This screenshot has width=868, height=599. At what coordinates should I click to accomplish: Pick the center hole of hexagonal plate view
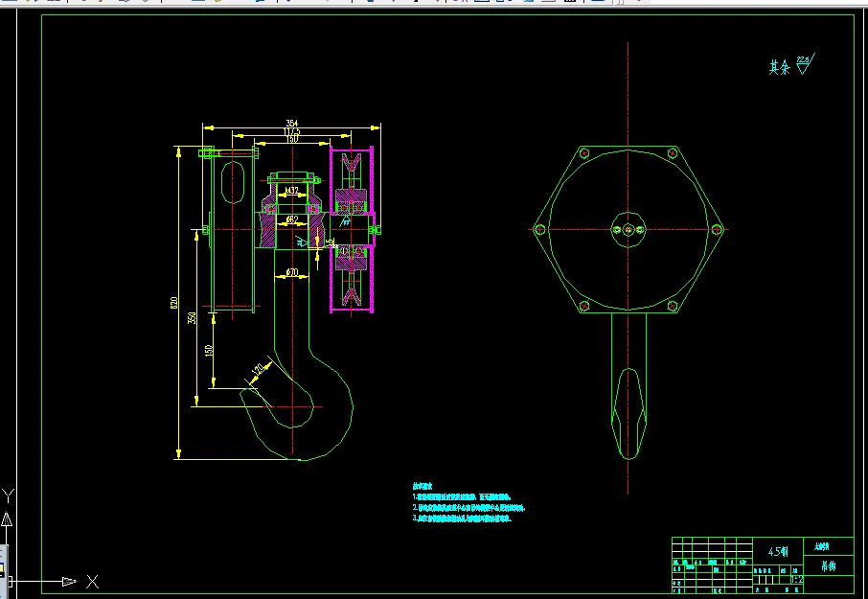click(628, 229)
